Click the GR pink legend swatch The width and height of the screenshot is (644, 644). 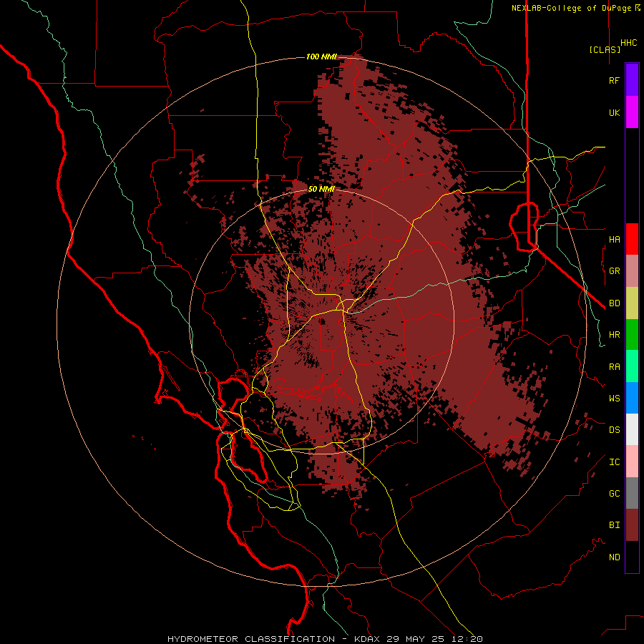(x=632, y=271)
